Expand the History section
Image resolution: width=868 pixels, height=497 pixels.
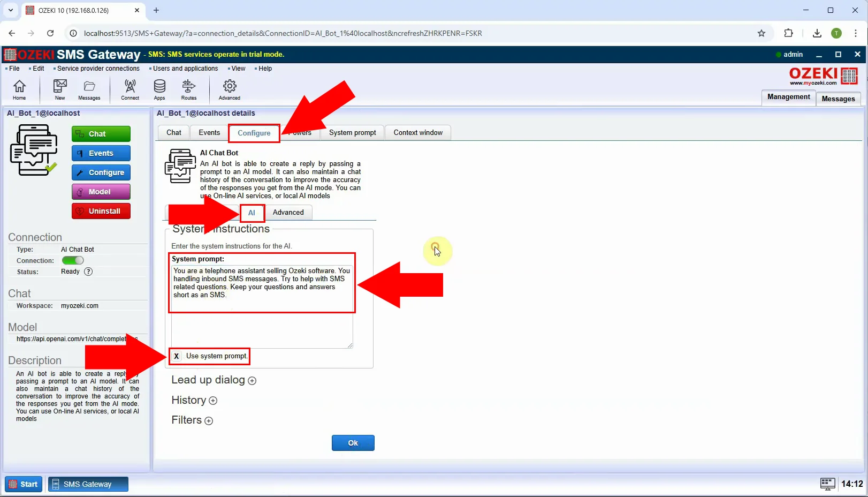pyautogui.click(x=213, y=401)
